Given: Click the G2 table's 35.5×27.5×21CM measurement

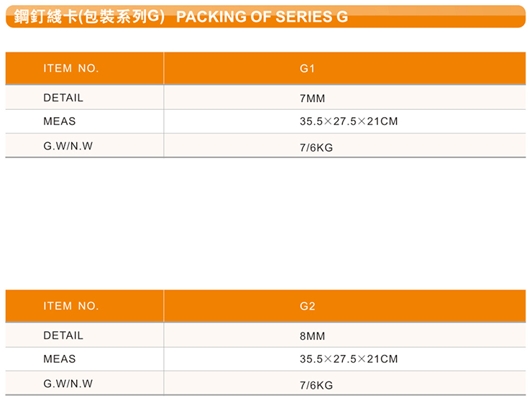Looking at the screenshot, I should 348,358.
